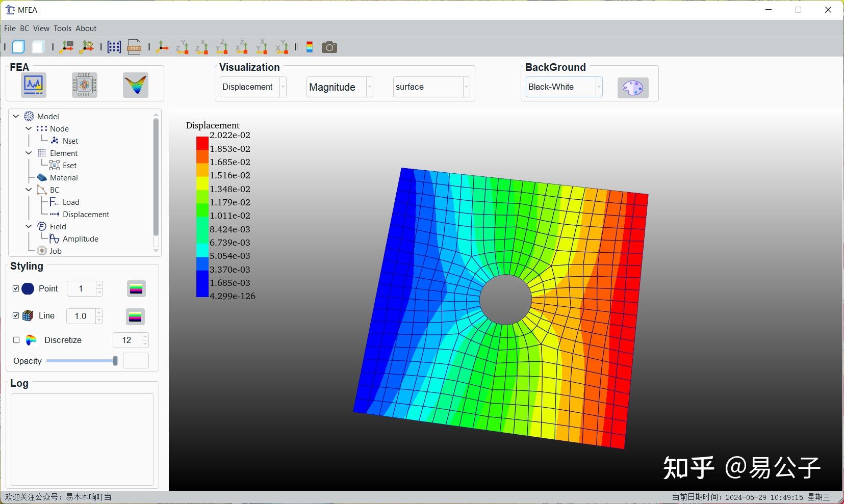Uncheck the Point styling checkbox
Image resolution: width=844 pixels, height=504 pixels.
coord(16,288)
